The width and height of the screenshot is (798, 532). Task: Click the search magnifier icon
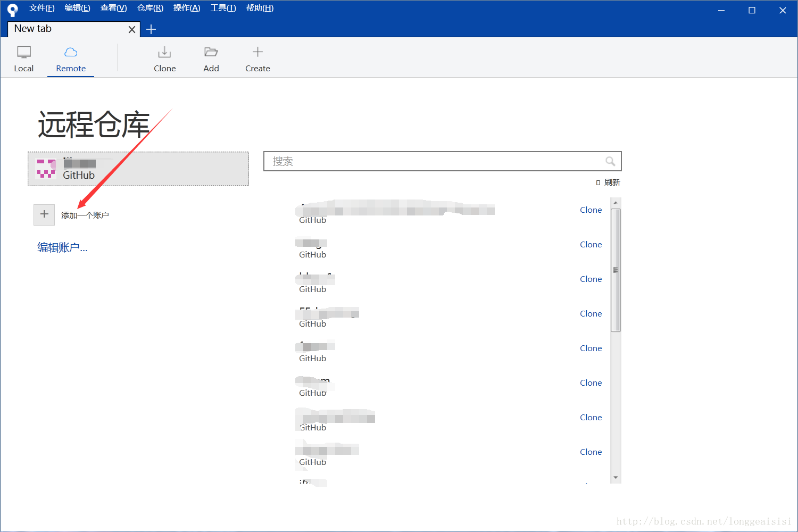pyautogui.click(x=610, y=161)
